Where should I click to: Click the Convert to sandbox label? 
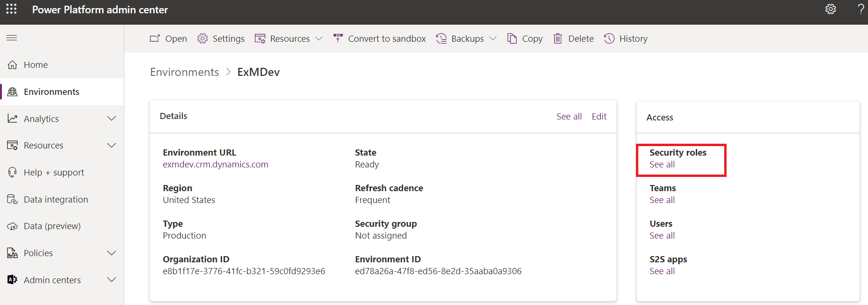coord(387,38)
